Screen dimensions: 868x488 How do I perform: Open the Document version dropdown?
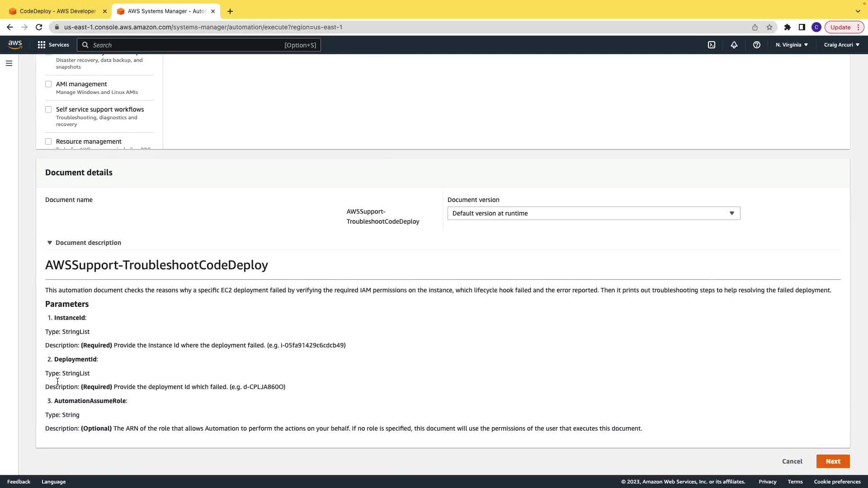594,213
